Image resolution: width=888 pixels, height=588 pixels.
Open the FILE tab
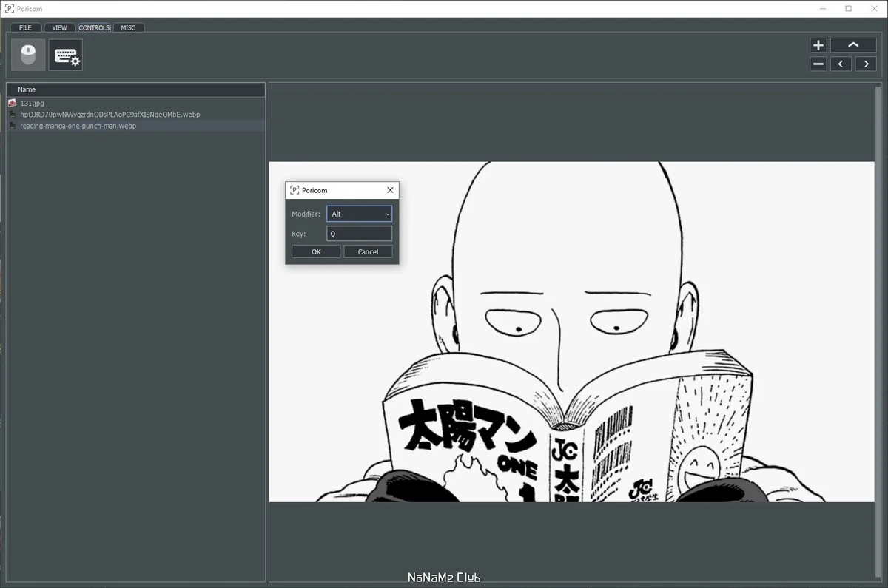pos(26,27)
